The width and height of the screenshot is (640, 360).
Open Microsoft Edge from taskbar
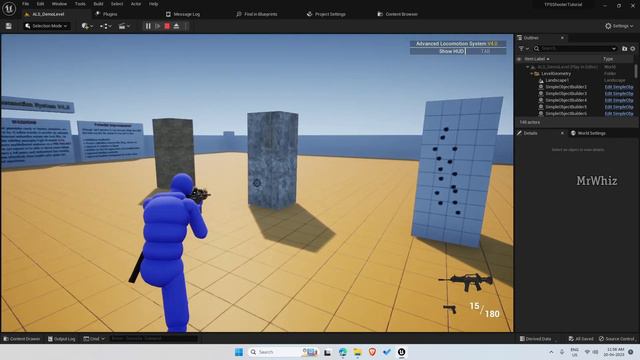click(342, 352)
